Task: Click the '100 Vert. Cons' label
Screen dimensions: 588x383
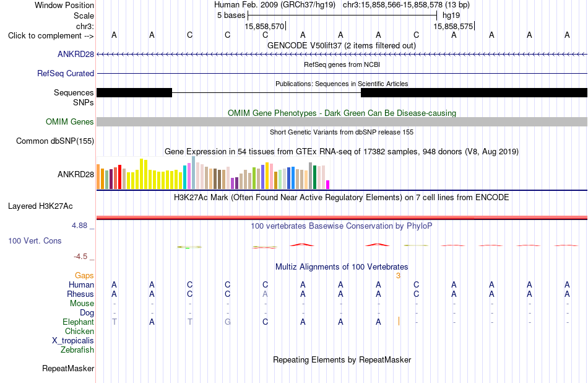Action: (35, 240)
